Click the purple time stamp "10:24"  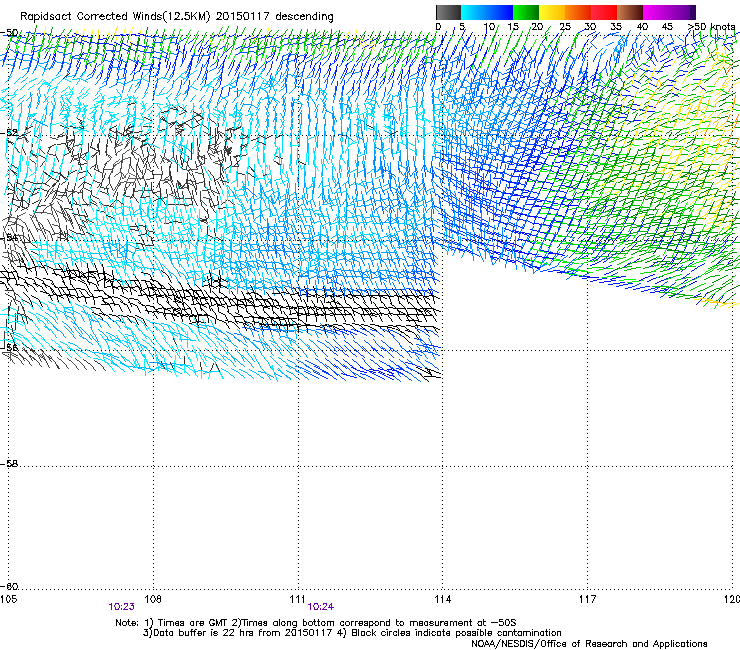[x=321, y=607]
